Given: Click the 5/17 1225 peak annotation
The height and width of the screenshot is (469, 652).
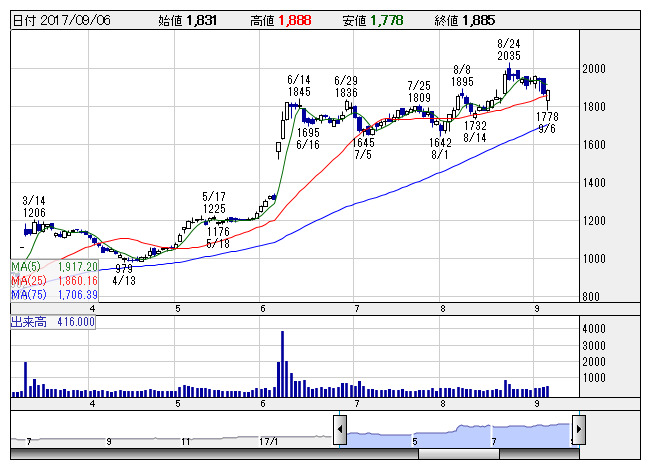Looking at the screenshot, I should (214, 202).
